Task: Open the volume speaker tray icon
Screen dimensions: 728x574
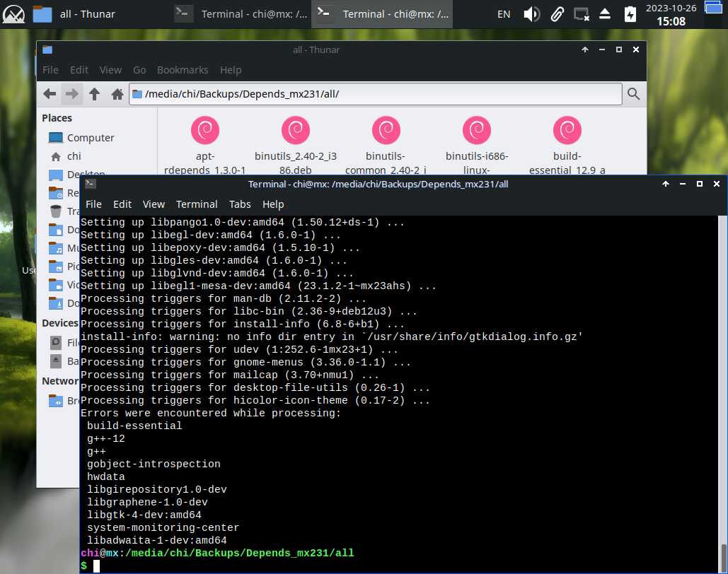Action: tap(531, 14)
